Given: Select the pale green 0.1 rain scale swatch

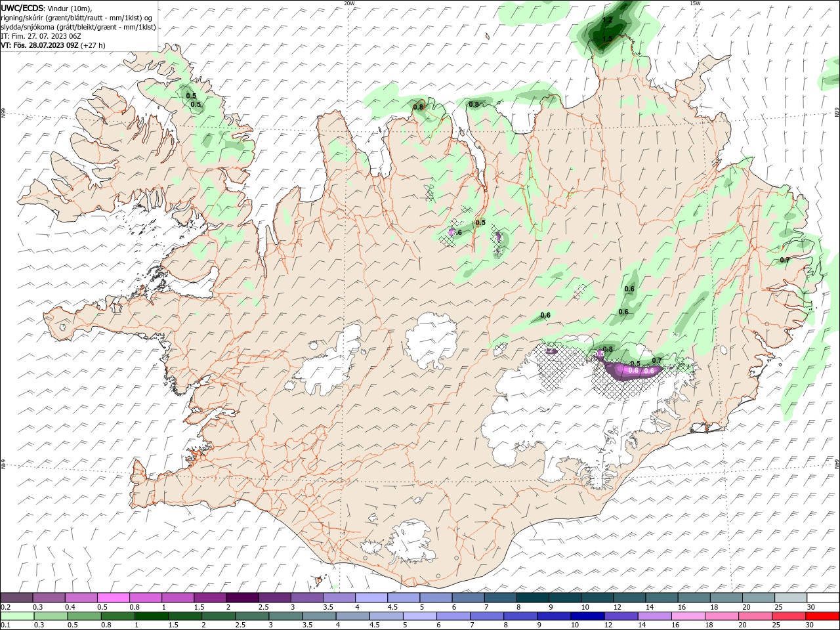Looking at the screenshot, I should point(17,616).
